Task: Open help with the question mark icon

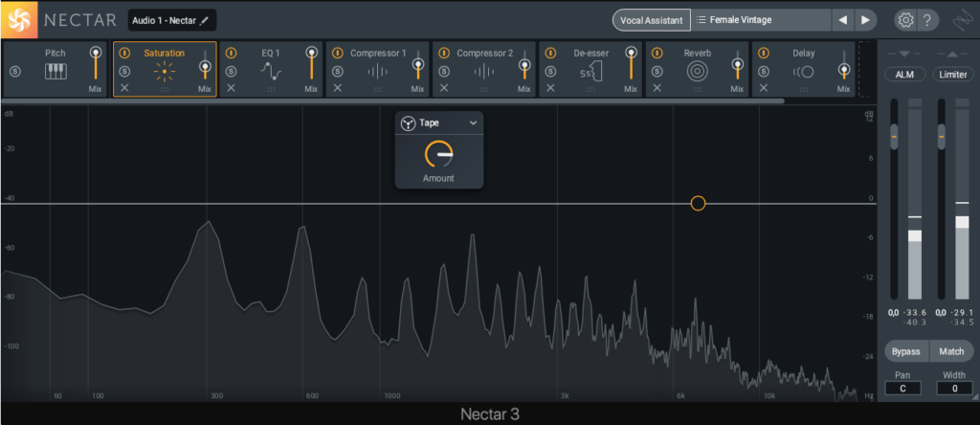Action: (x=926, y=20)
